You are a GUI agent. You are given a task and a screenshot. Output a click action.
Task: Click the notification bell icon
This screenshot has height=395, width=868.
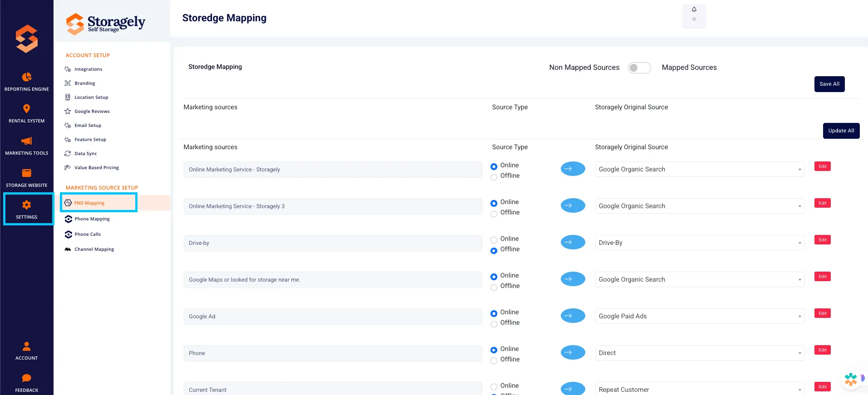(694, 10)
